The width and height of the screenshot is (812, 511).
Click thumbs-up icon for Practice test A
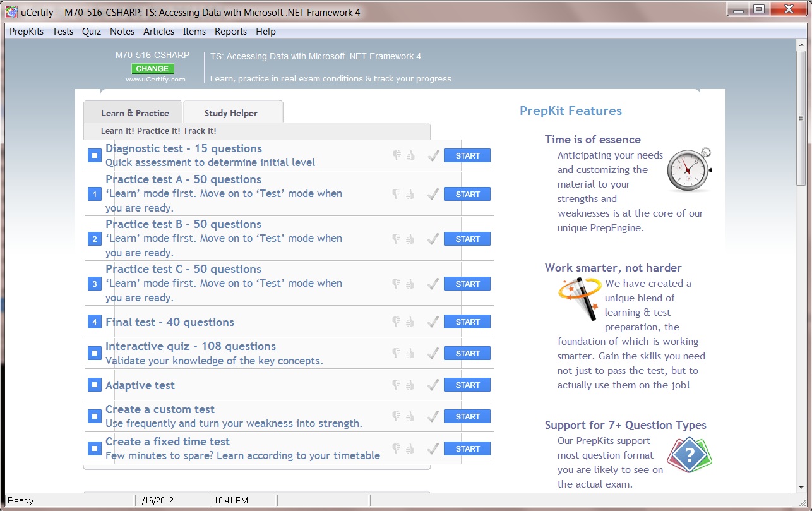pos(410,194)
